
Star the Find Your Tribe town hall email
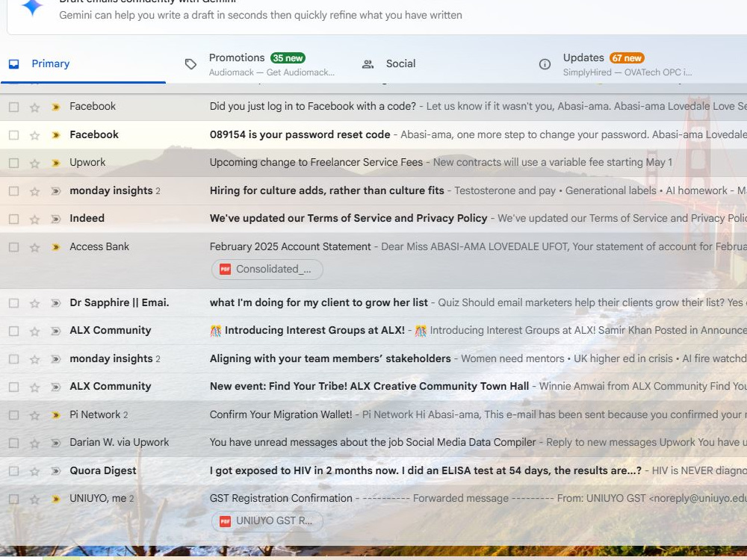34,387
